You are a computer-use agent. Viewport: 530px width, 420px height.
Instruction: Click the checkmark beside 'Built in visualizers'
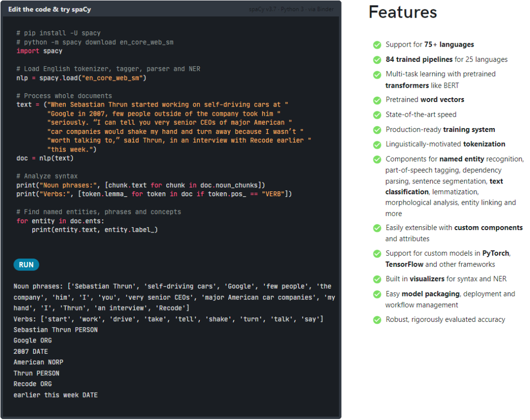pyautogui.click(x=377, y=279)
